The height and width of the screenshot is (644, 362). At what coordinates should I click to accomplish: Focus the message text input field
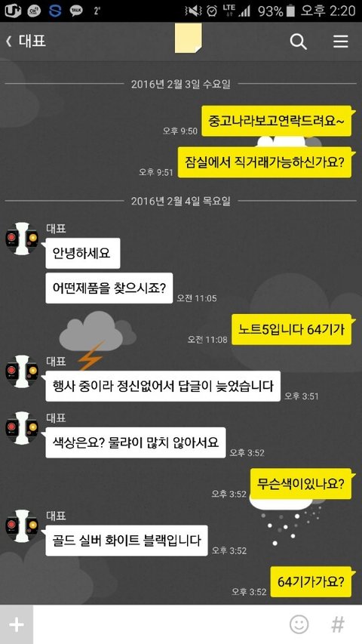click(x=160, y=624)
